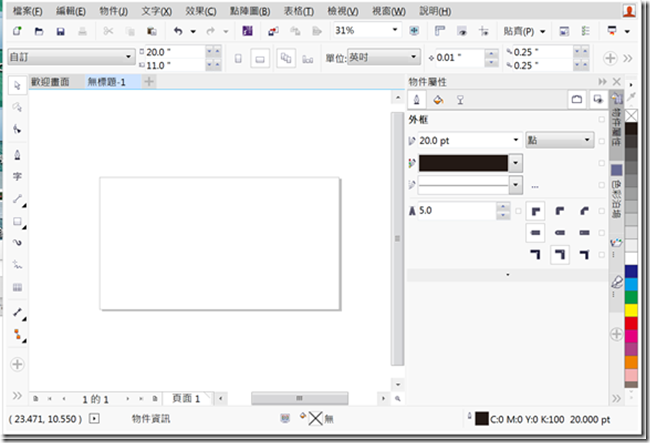Click the New document icon
The width and height of the screenshot is (650, 443).
click(x=17, y=31)
